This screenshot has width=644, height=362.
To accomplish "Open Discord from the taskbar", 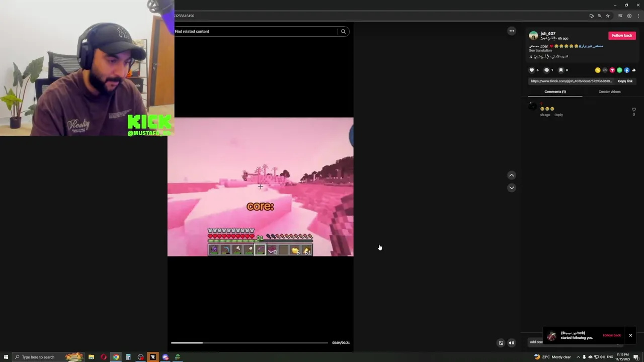I will (165, 357).
